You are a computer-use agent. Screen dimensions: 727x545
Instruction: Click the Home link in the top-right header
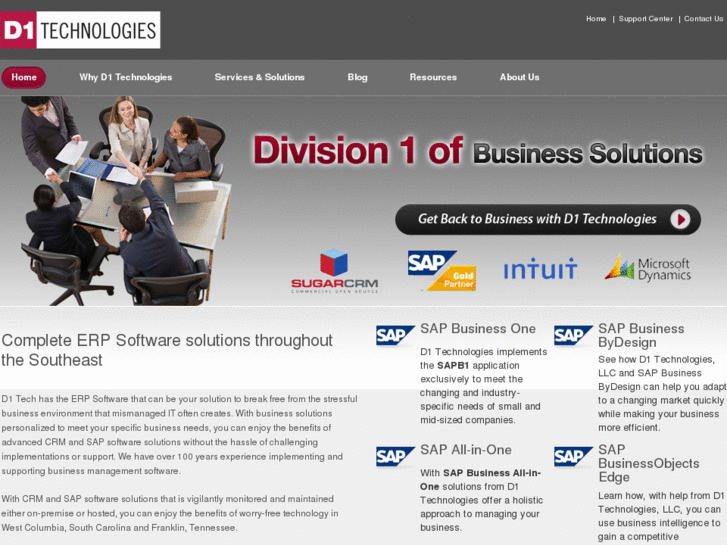596,19
